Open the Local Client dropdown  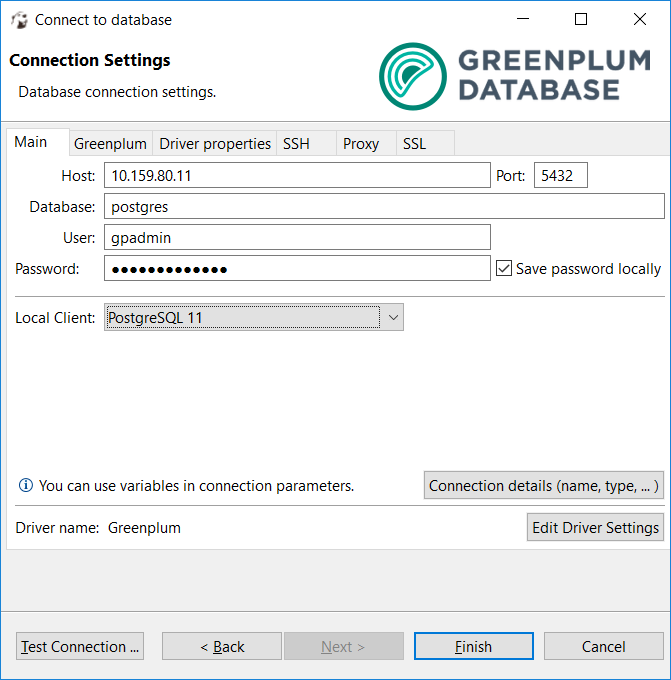click(254, 317)
